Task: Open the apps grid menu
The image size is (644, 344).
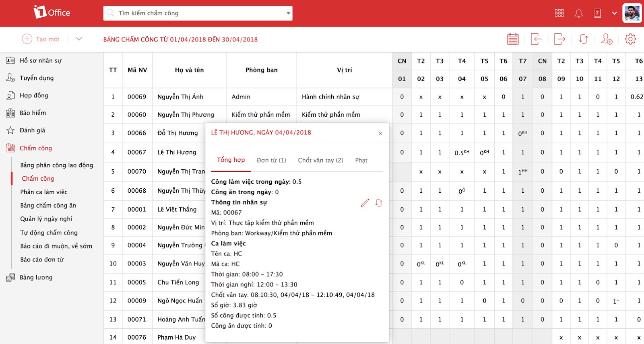Action: point(559,13)
